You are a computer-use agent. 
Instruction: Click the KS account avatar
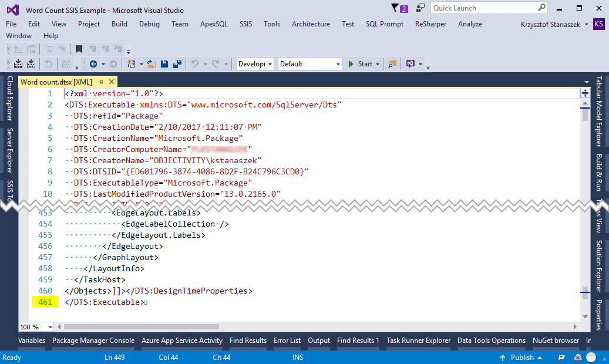click(x=598, y=24)
